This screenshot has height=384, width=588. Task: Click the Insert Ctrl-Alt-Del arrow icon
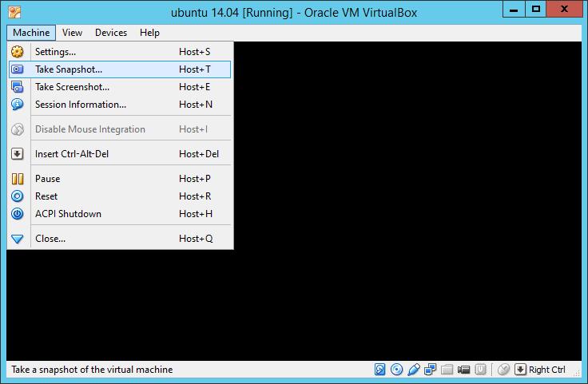(x=18, y=154)
